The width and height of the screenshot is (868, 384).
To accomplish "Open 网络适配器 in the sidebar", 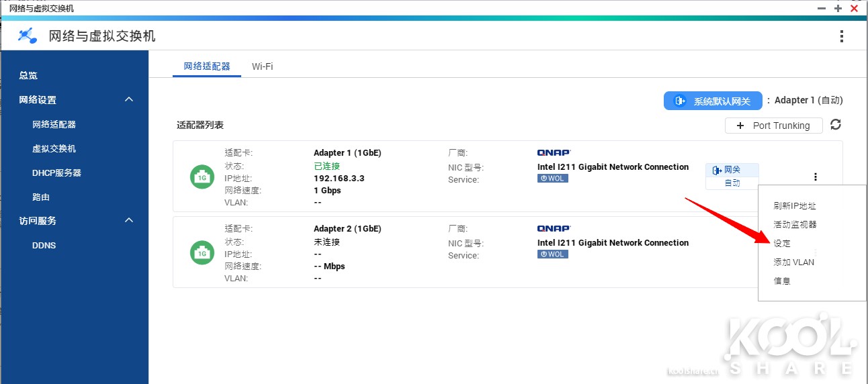I will pos(54,124).
